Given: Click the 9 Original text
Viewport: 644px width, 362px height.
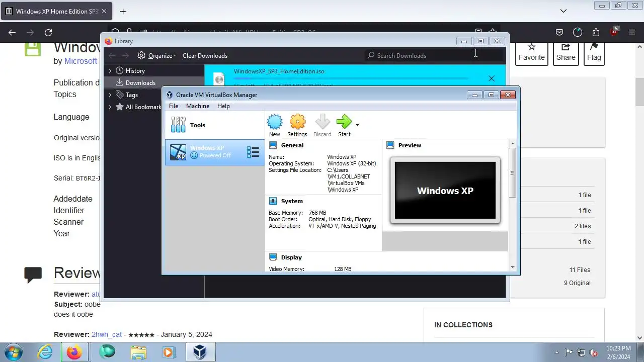Looking at the screenshot, I should (577, 283).
